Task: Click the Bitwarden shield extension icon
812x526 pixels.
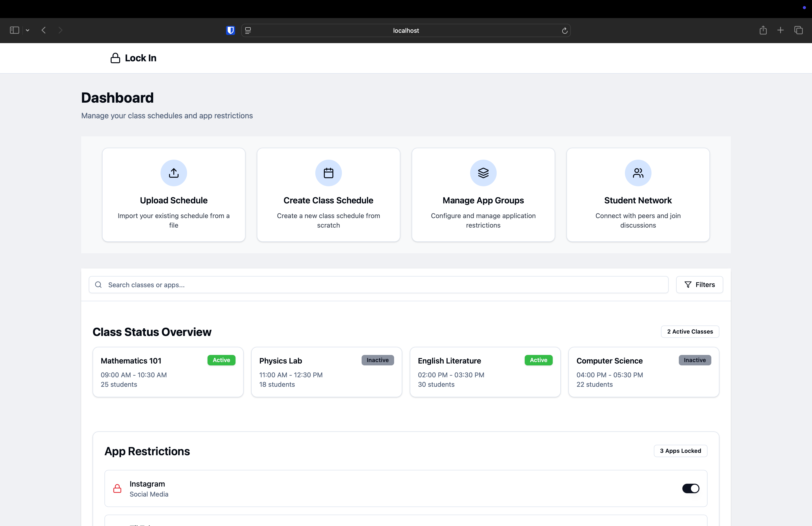Action: coord(231,30)
